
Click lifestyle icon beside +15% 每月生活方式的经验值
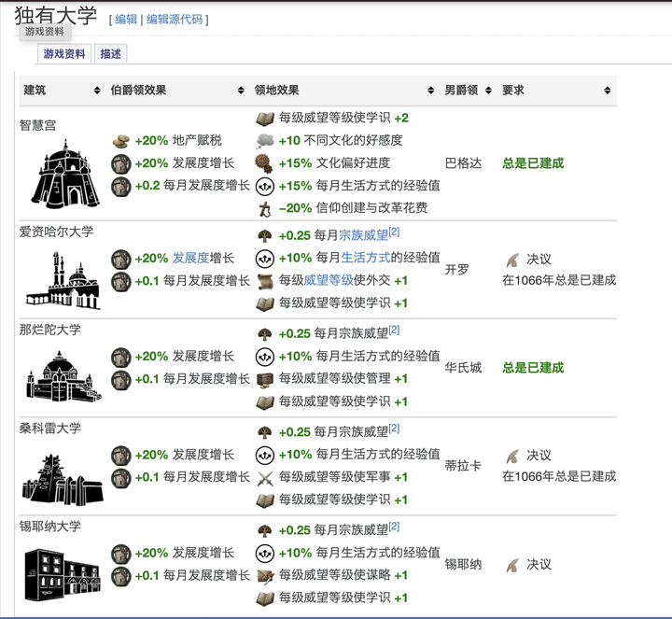265,186
